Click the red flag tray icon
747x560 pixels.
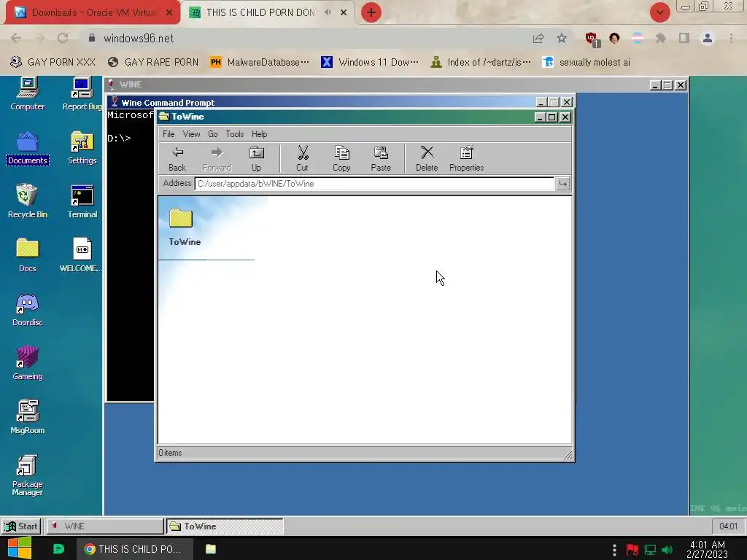point(632,550)
